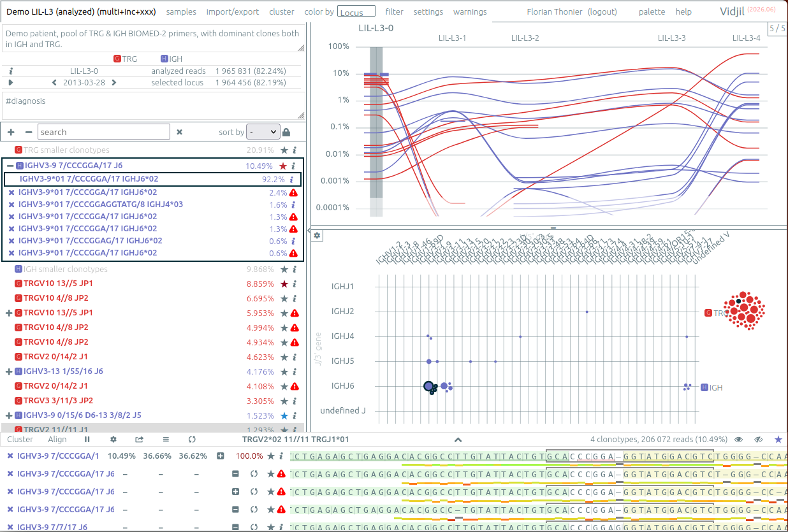Image resolution: width=788 pixels, height=532 pixels.
Task: Open info for the 92.2% subclone
Action: click(x=293, y=180)
